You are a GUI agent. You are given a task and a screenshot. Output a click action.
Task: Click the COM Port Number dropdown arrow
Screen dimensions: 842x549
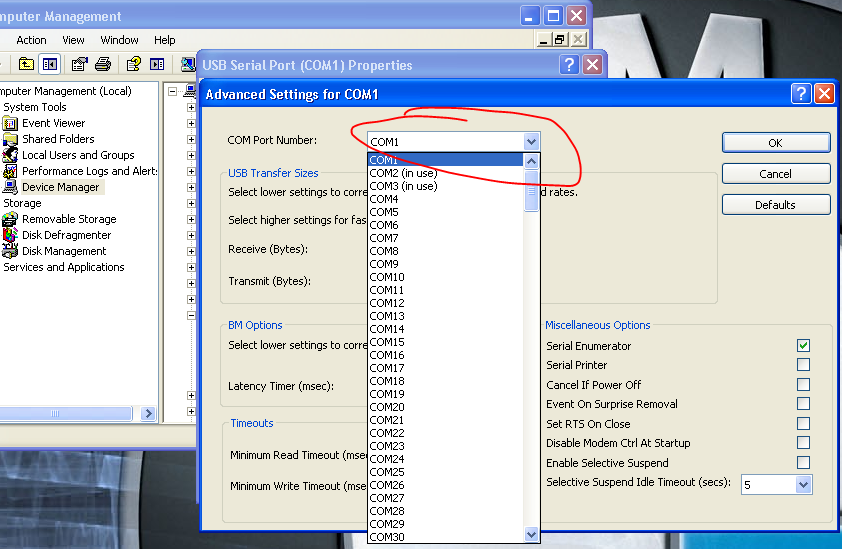click(531, 142)
